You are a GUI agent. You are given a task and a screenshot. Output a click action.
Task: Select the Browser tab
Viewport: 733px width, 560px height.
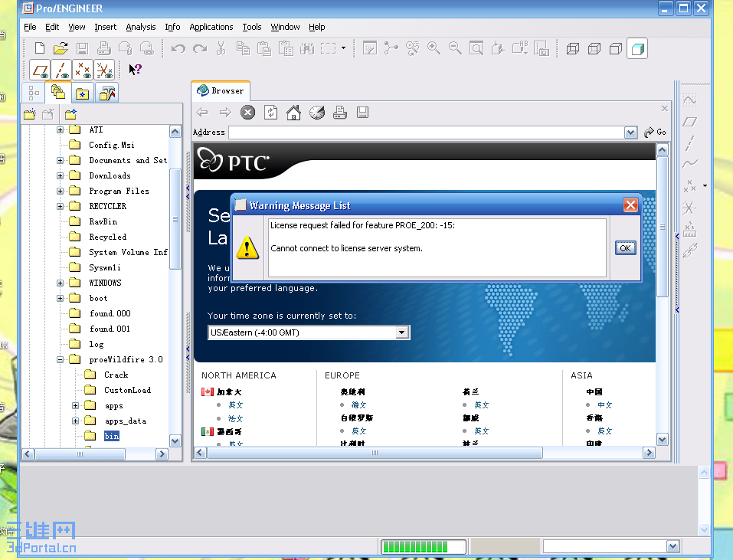click(221, 90)
